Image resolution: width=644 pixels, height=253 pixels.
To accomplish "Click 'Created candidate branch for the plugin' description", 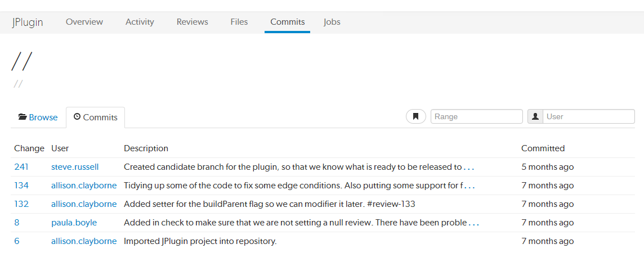I will click(x=293, y=167).
